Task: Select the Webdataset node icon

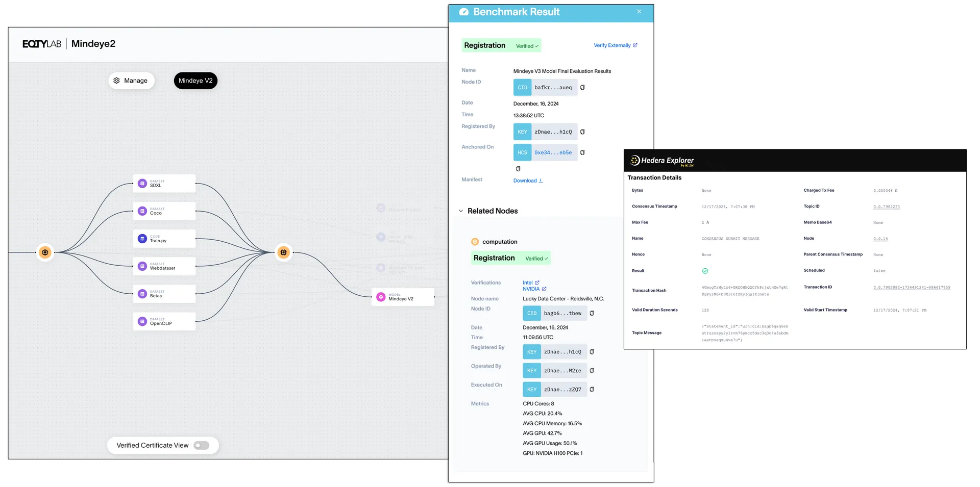Action: [142, 266]
